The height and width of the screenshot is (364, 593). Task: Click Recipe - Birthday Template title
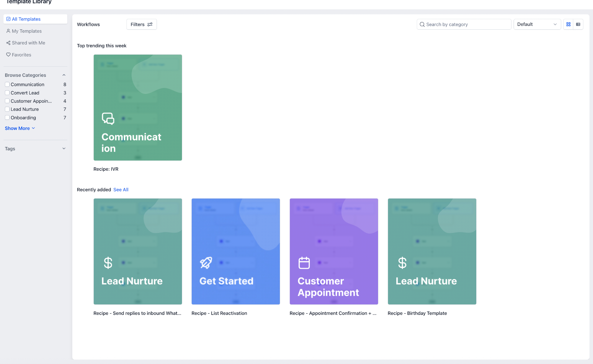pyautogui.click(x=417, y=313)
